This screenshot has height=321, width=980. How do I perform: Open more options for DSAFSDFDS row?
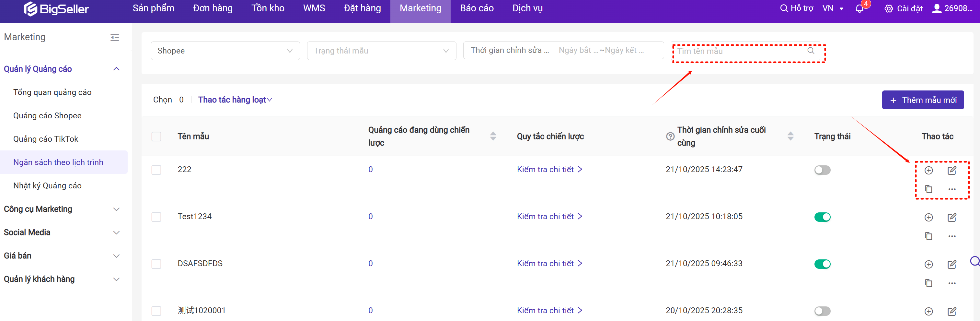pyautogui.click(x=951, y=283)
